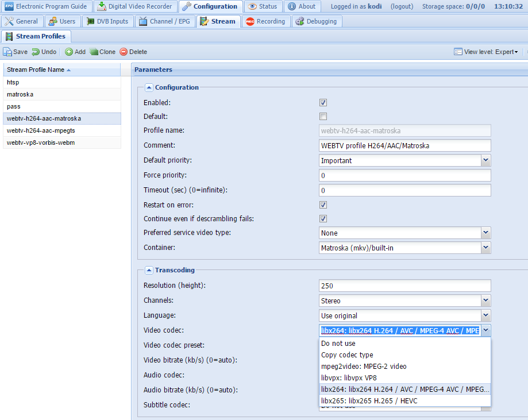The image size is (528, 420).
Task: Open the DVB Inputs sub-tab
Action: click(x=108, y=21)
